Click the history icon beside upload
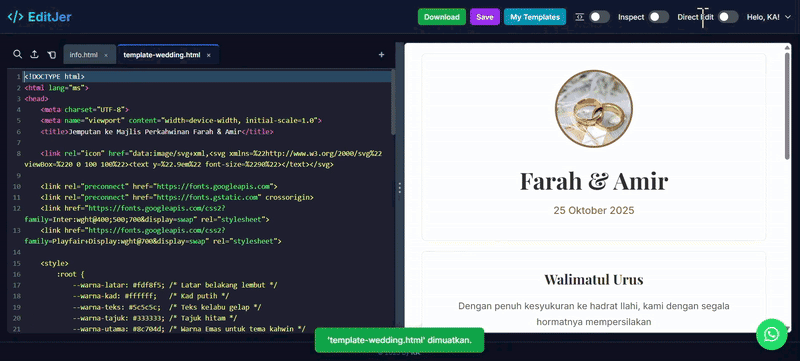 click(x=52, y=55)
